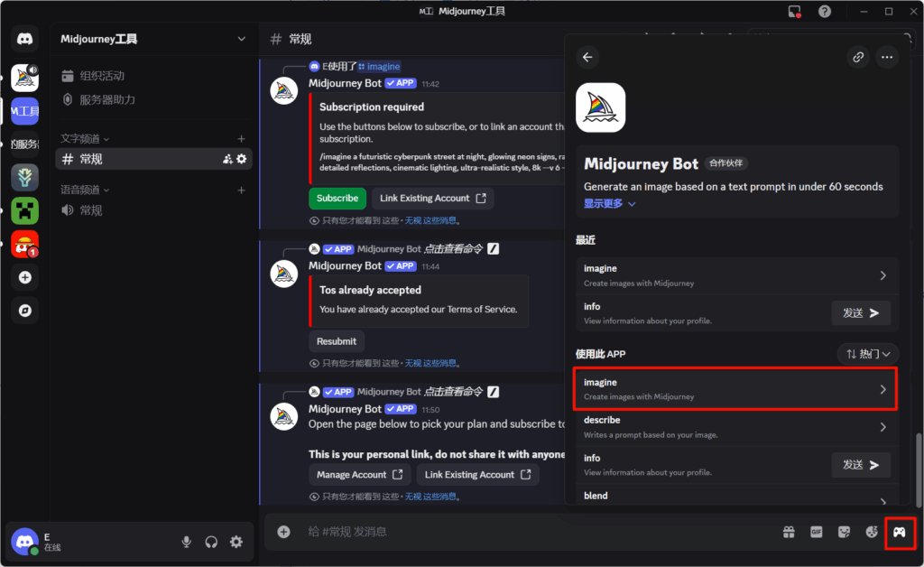Click the Manage Account button

(x=359, y=475)
